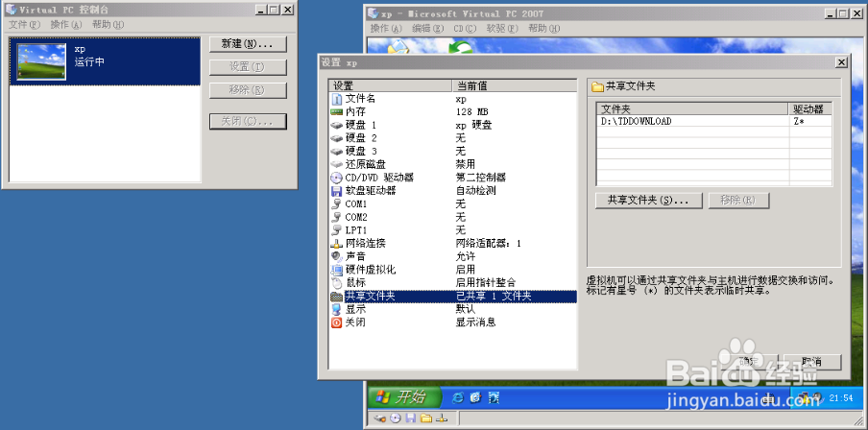Select the xp virtual machine thumbnail
Image resolution: width=868 pixels, height=430 pixels.
tap(41, 62)
